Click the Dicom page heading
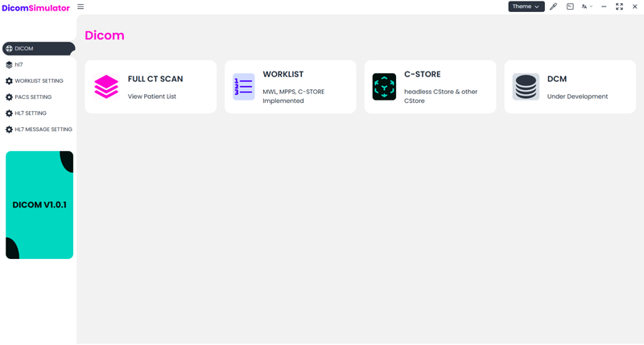Image resolution: width=644 pixels, height=345 pixels. tap(105, 35)
